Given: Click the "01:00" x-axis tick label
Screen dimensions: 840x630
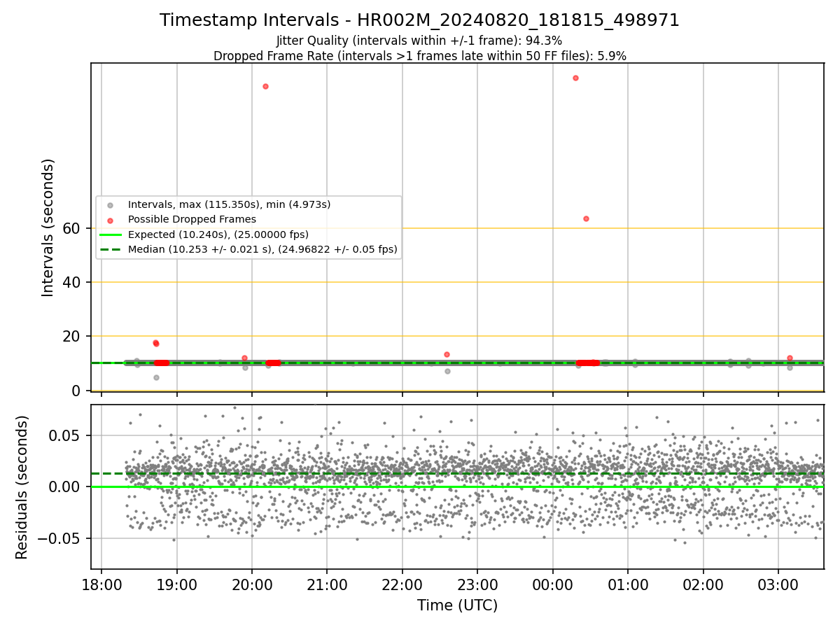Looking at the screenshot, I should click(628, 584).
